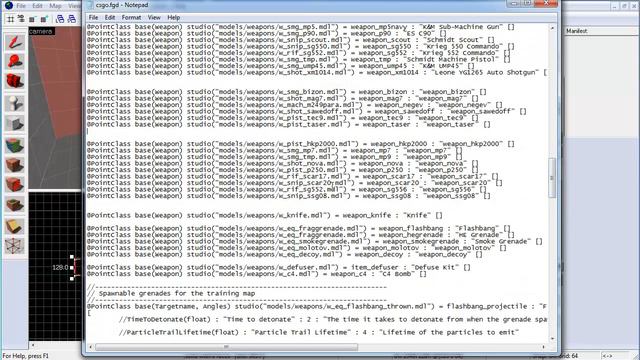Click Notepad scroll right arrow
This screenshot has height=360, width=640.
544,347
